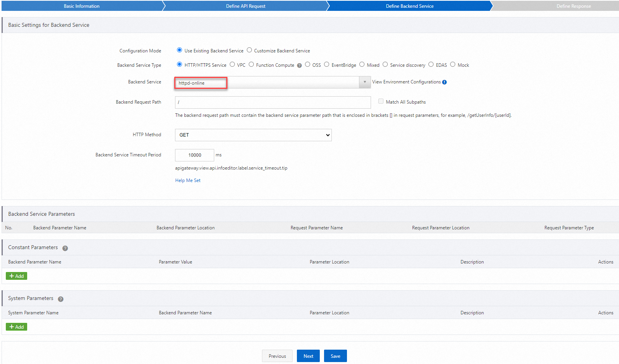Focus the Backend Request Path field

273,102
